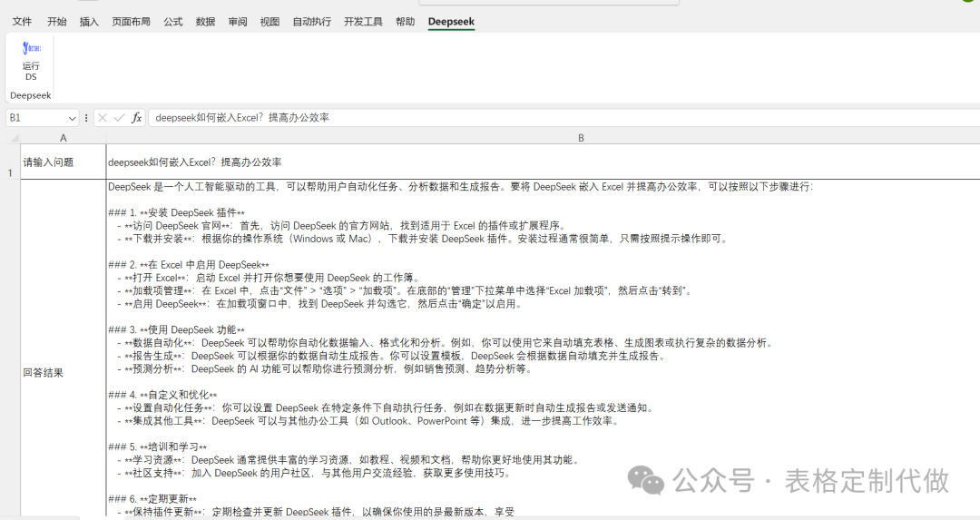Switch to the 开始 ribbon tab
The height and width of the screenshot is (520, 980).
pyautogui.click(x=57, y=21)
